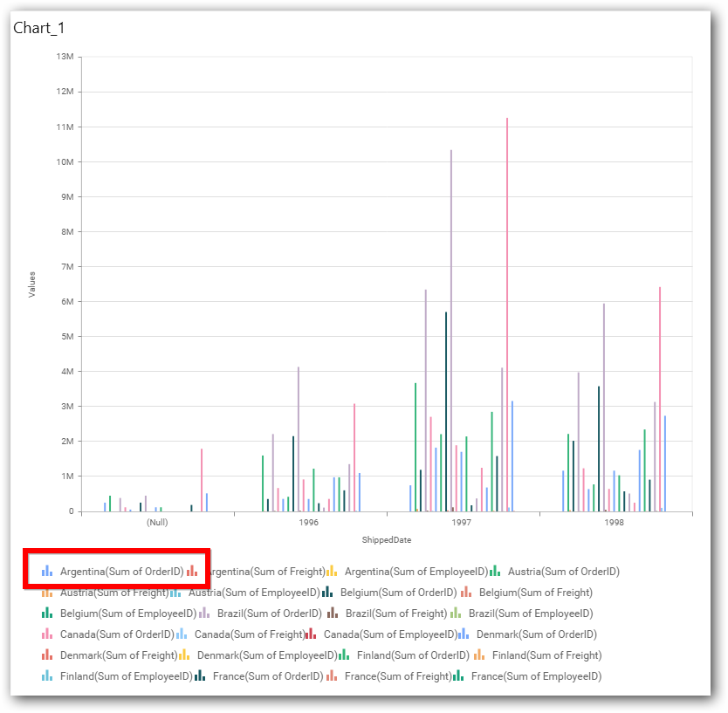
Task: Click the Canada(Sum of OrderID) pink legend icon
Action: [47, 634]
